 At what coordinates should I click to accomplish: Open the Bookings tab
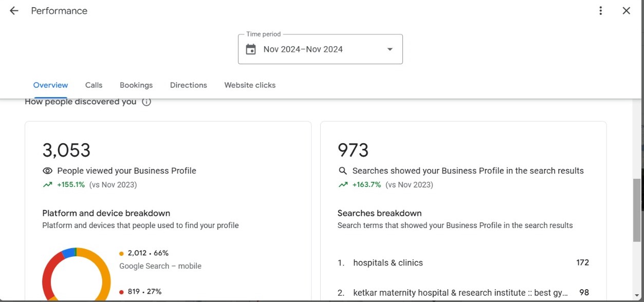pyautogui.click(x=136, y=85)
